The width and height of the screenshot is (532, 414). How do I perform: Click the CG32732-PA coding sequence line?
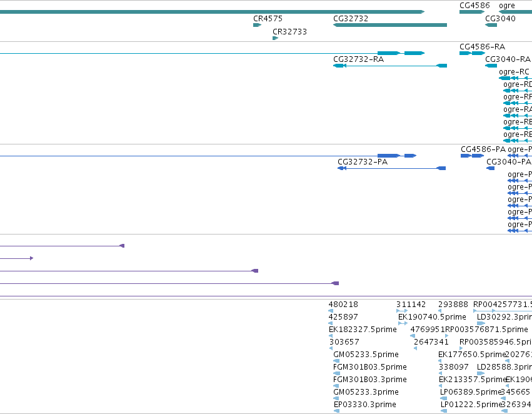391,168
